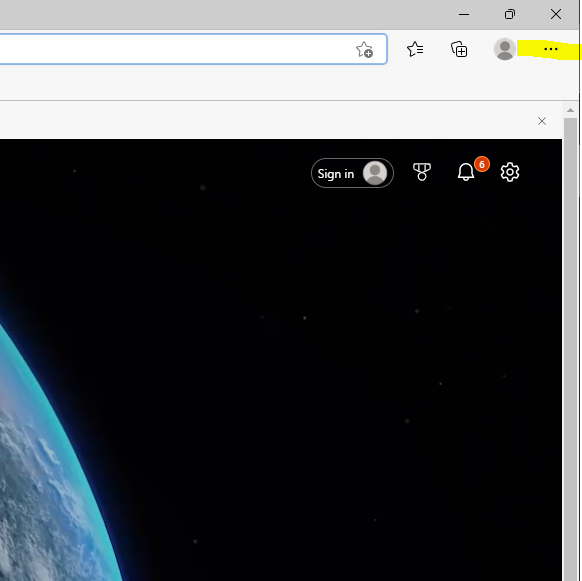The image size is (582, 581).
Task: Open the page settings gear icon
Action: [510, 172]
